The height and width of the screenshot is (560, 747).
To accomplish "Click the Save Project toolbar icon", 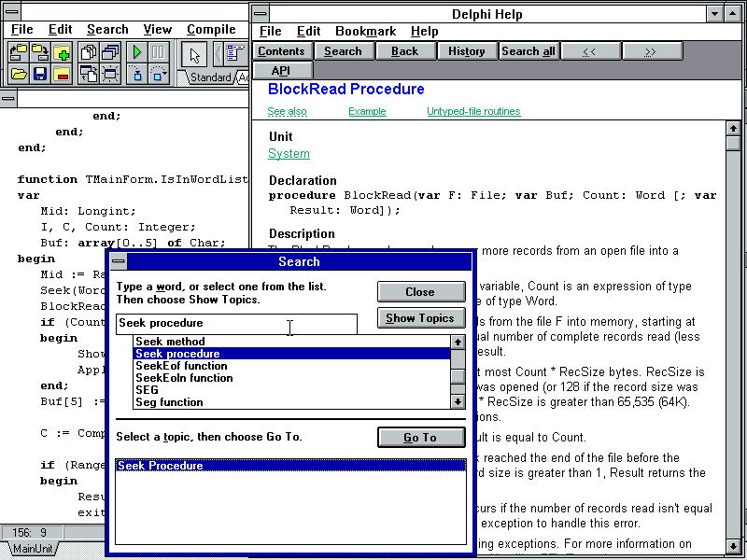I will pos(40,52).
